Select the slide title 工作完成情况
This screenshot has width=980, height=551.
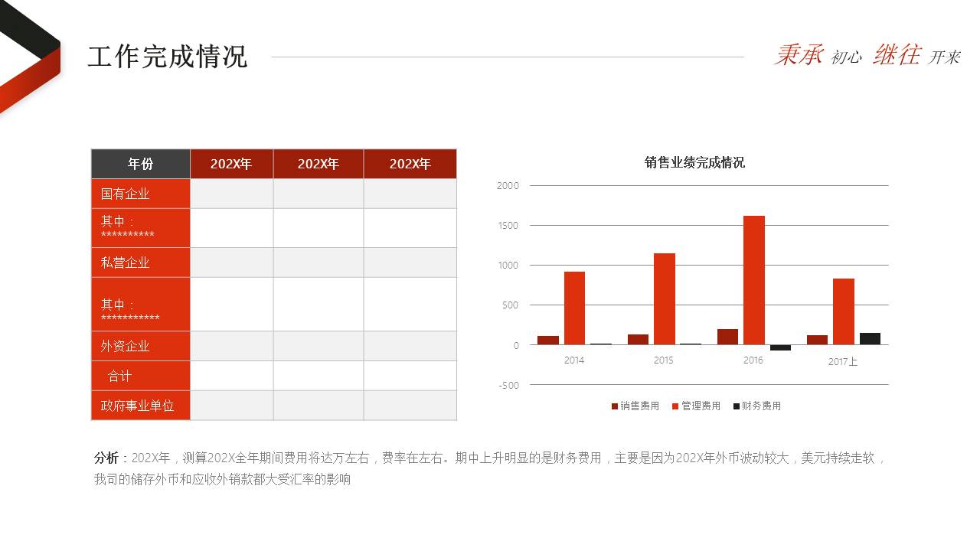click(167, 57)
